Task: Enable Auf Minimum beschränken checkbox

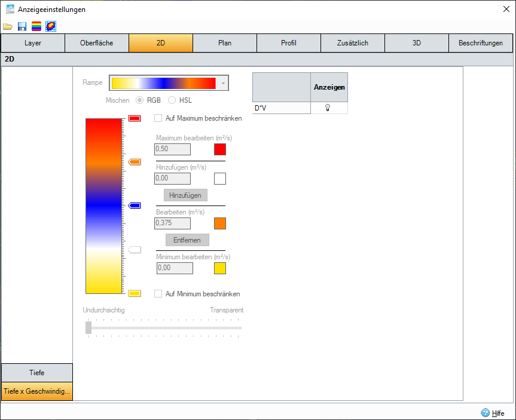Action: (x=158, y=294)
